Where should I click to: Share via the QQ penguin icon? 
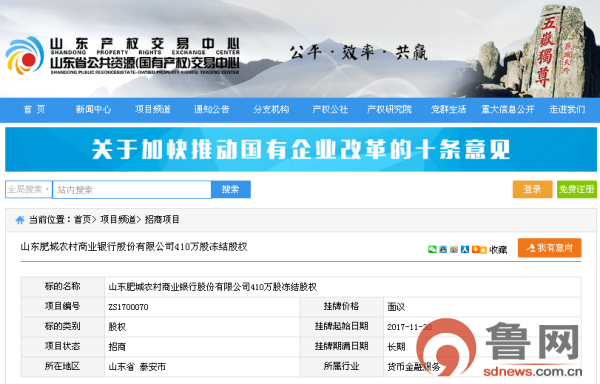443,249
